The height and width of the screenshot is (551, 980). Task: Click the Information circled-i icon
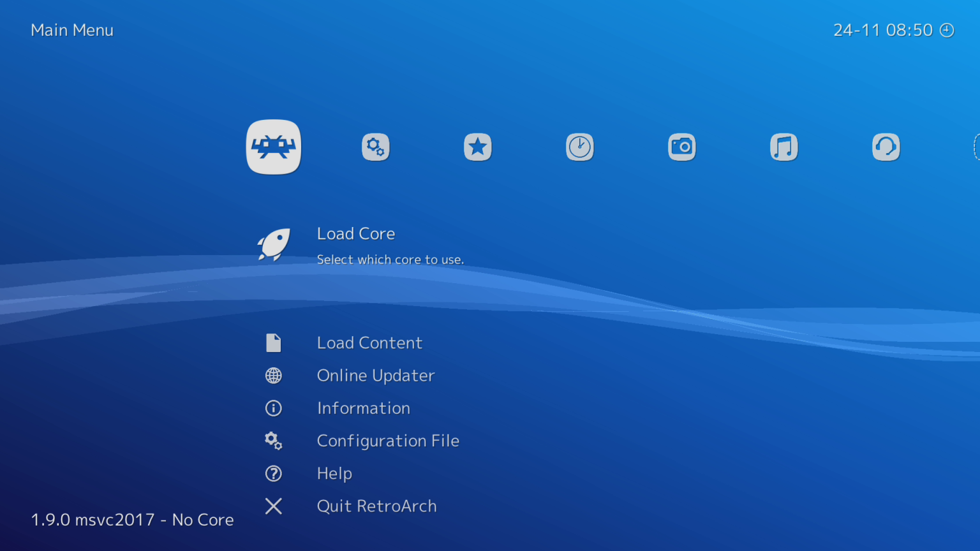(x=273, y=408)
